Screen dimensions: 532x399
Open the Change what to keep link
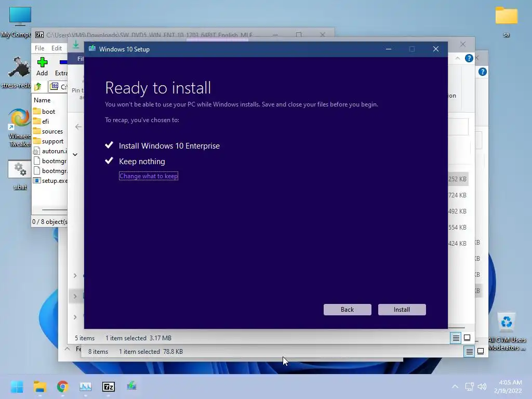[149, 176]
